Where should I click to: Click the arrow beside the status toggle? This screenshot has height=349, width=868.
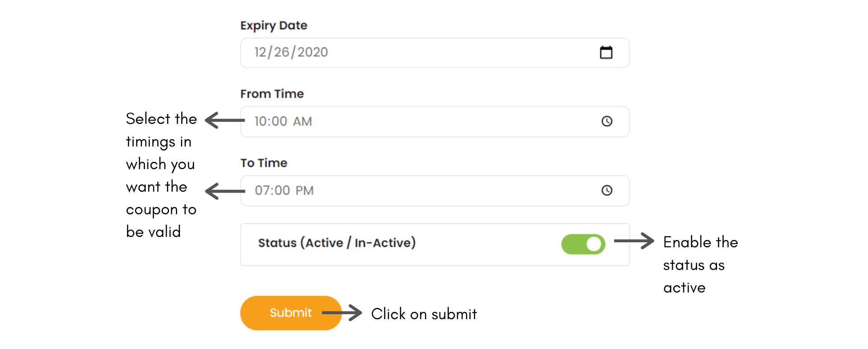pos(634,241)
